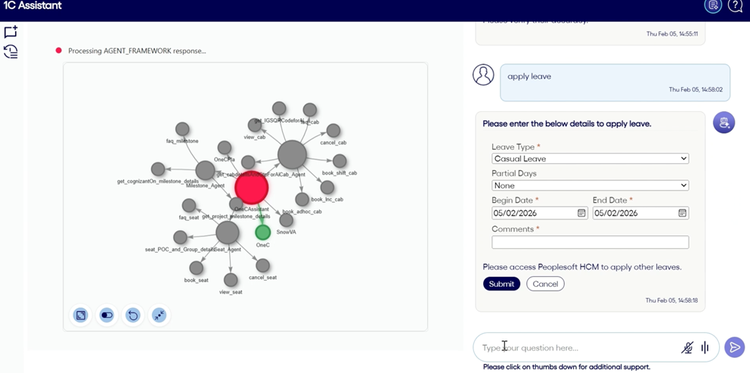Select the view_cab node

point(254,125)
